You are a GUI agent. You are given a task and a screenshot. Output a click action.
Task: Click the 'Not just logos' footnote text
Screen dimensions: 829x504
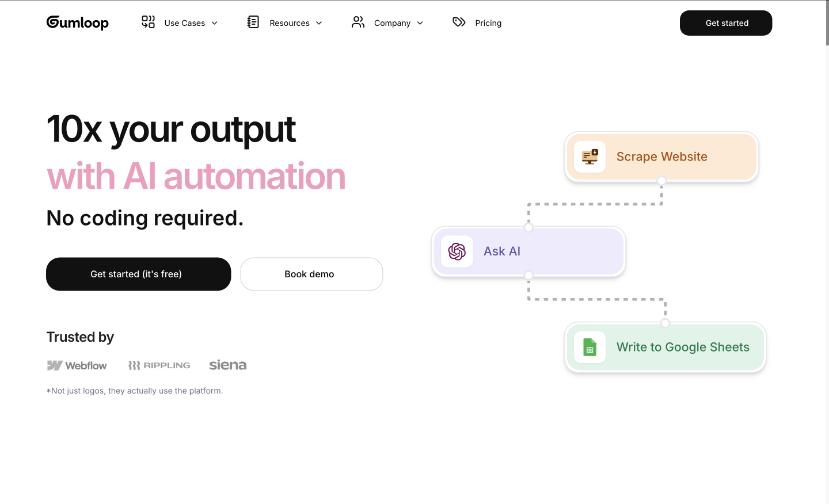135,391
